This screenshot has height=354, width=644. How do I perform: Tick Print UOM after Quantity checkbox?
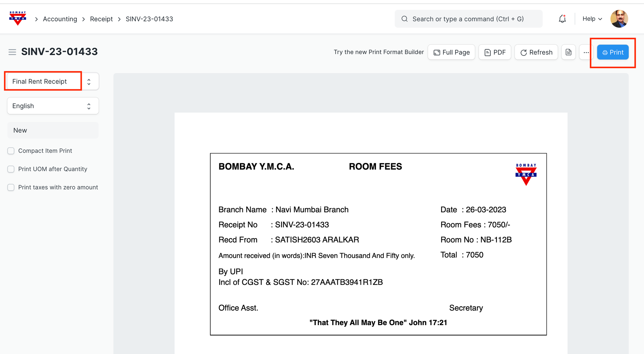click(11, 169)
